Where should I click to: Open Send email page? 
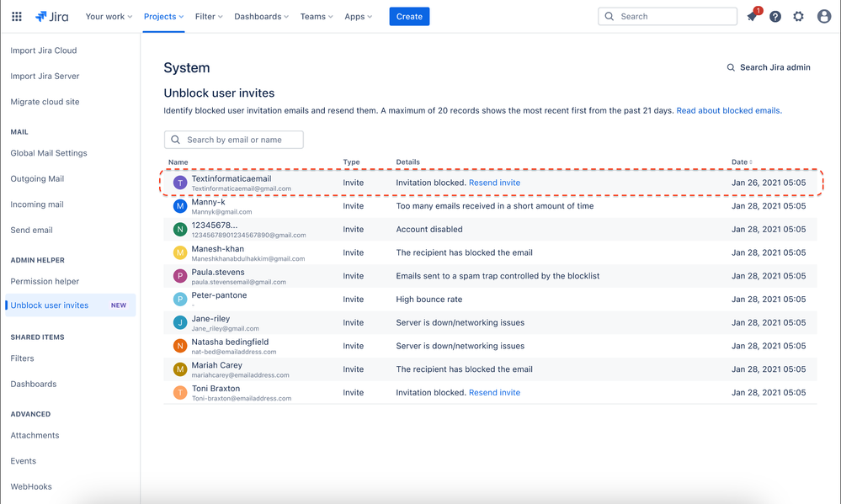tap(31, 230)
